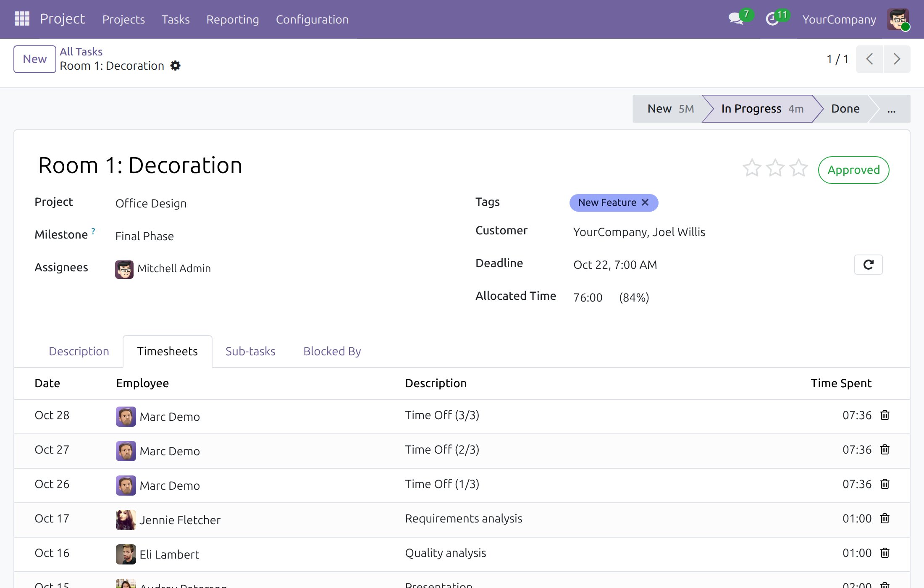The width and height of the screenshot is (924, 588).
Task: Switch to the Sub-tasks tab
Action: [250, 351]
